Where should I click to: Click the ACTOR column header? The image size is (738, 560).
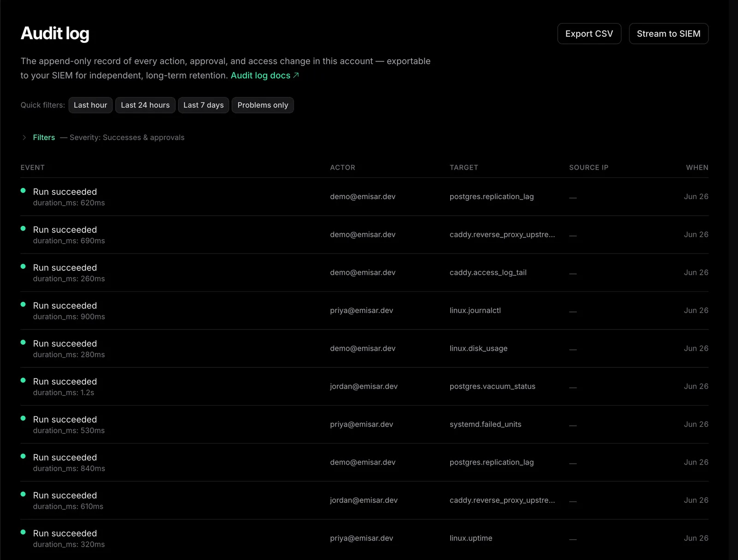[343, 167]
